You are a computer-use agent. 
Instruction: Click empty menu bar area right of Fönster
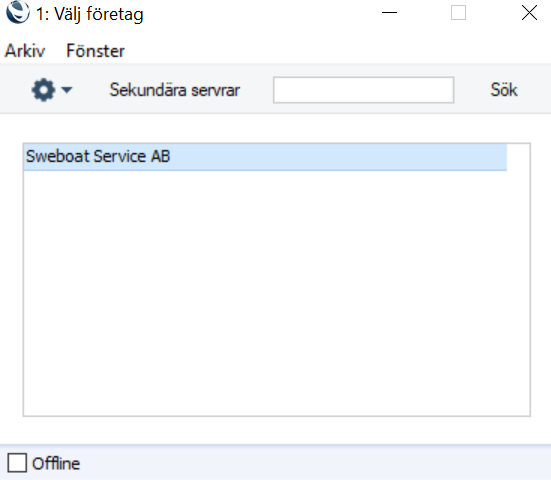click(337, 51)
